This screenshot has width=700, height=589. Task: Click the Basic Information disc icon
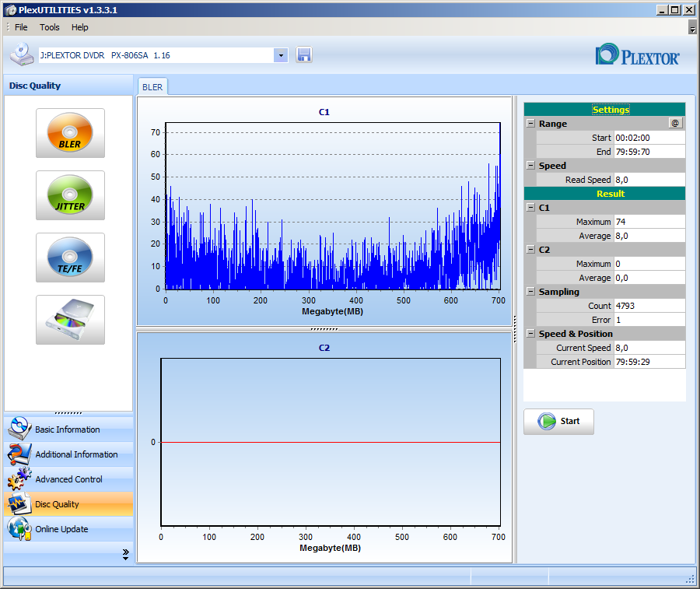pos(19,429)
